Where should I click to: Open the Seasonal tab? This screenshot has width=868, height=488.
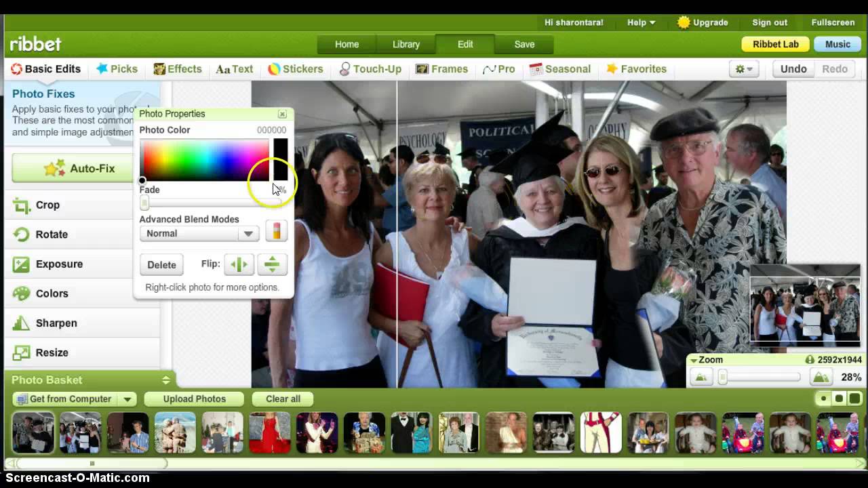[560, 69]
